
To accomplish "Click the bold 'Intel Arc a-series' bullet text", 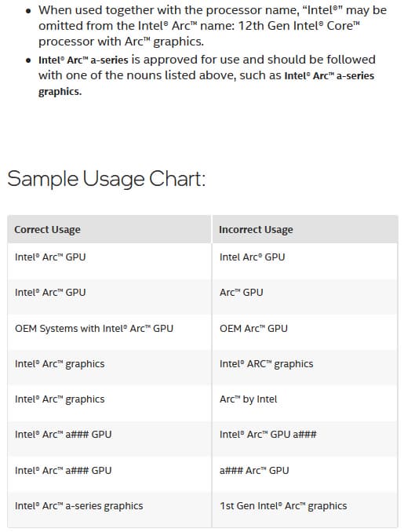I will pyautogui.click(x=83, y=60).
